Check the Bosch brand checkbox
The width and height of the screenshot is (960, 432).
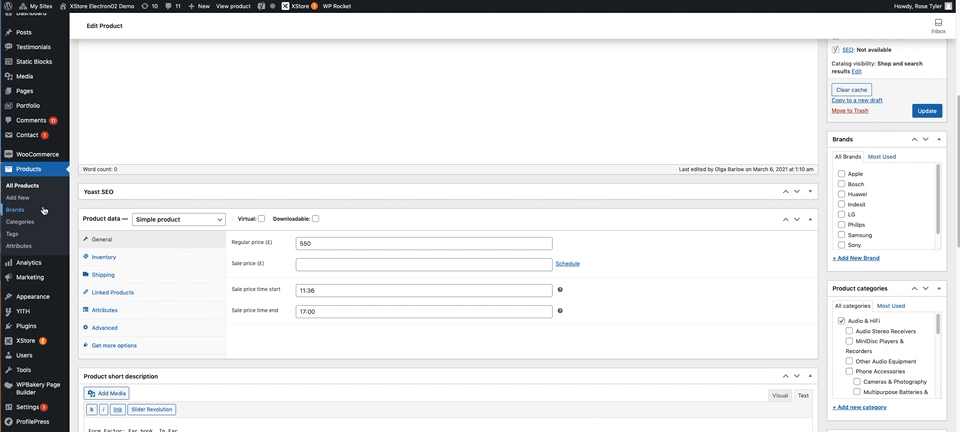point(841,184)
